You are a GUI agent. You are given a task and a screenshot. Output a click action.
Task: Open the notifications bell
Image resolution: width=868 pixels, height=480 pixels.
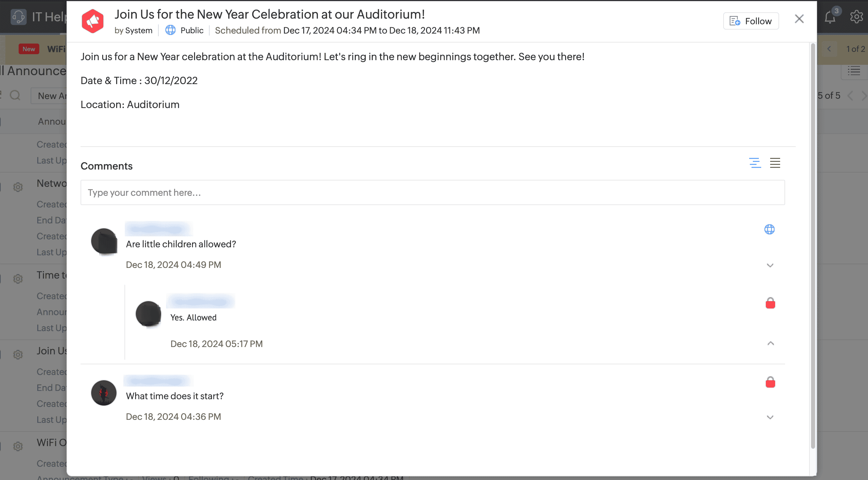(x=830, y=18)
